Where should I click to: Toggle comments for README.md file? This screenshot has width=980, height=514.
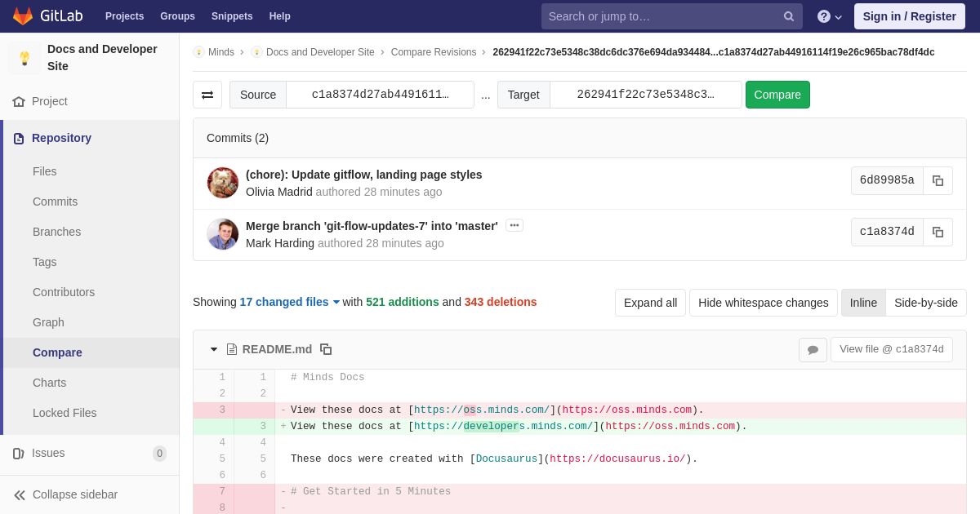coord(813,349)
